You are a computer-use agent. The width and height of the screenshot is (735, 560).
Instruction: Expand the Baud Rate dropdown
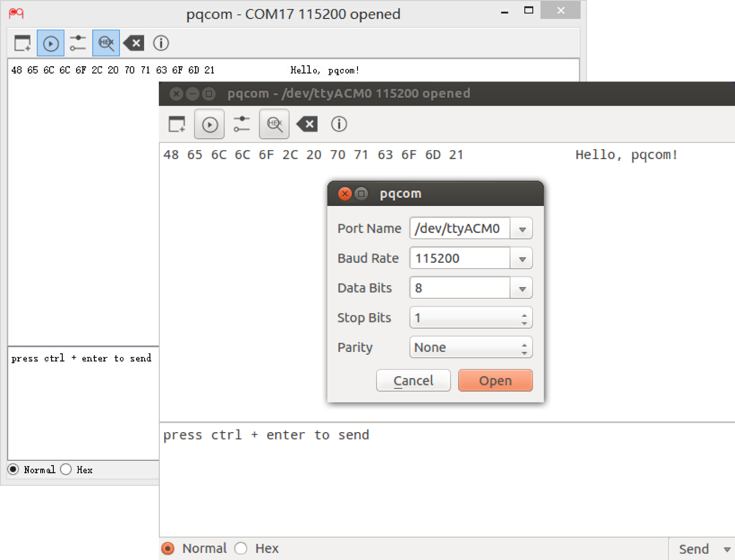pos(522,259)
